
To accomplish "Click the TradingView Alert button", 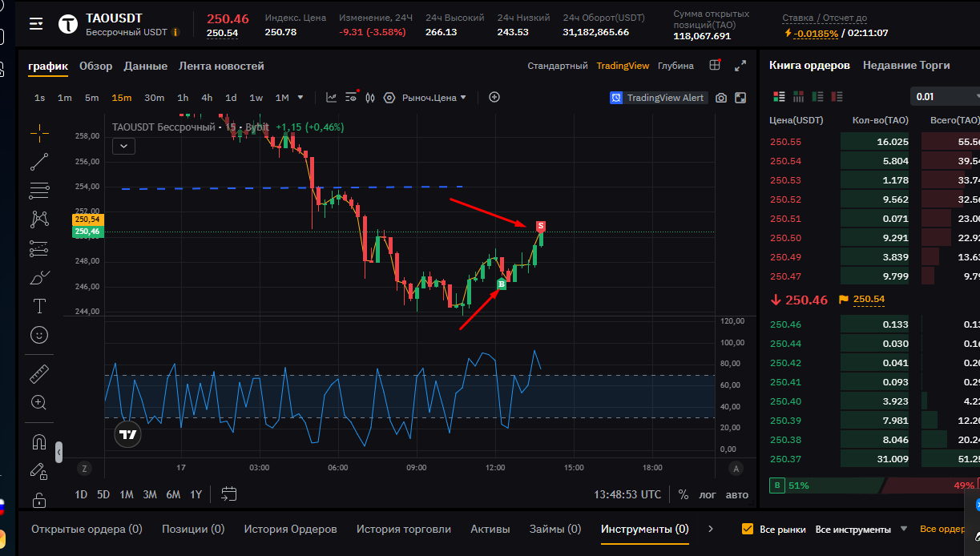I will coord(658,98).
